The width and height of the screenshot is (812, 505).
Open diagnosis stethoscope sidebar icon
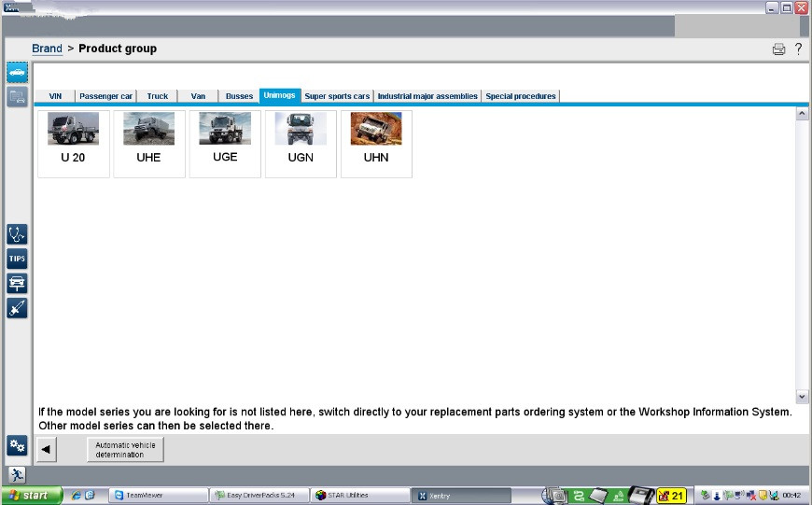[x=17, y=234]
